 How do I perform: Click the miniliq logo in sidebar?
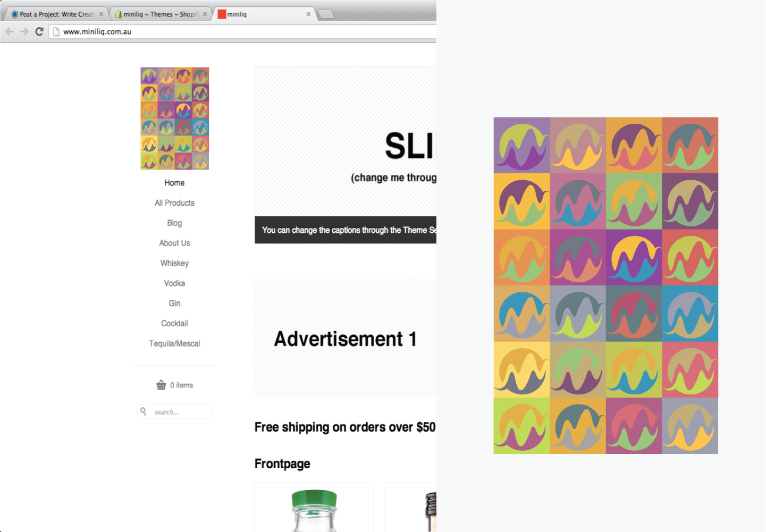pos(174,119)
